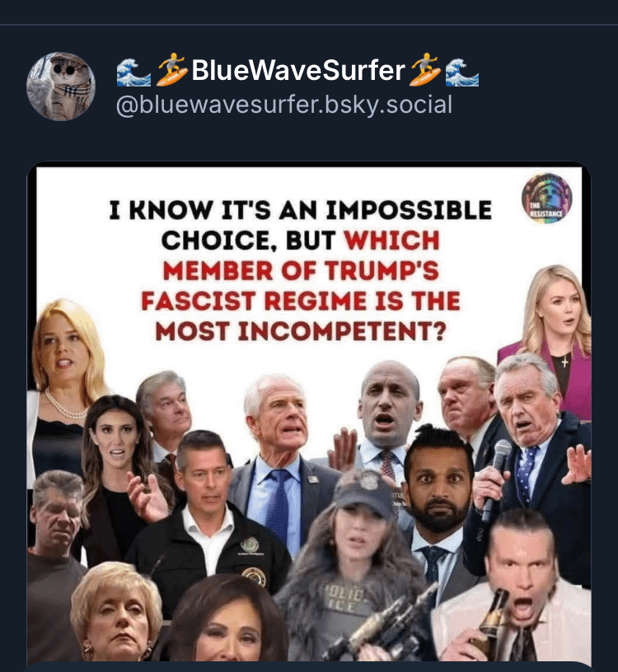This screenshot has height=672, width=618.
Task: Click the wave emoji before BlueWaveSurfer
Action: tap(133, 72)
